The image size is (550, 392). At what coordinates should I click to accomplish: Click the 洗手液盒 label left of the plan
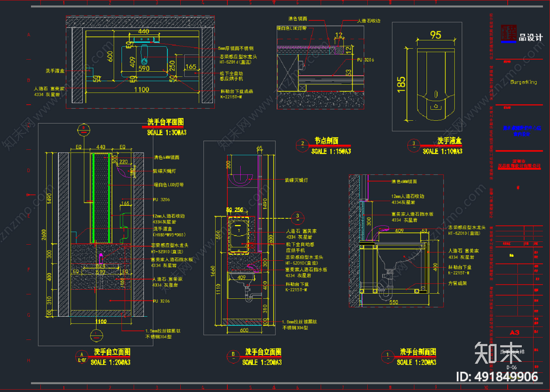(55, 71)
